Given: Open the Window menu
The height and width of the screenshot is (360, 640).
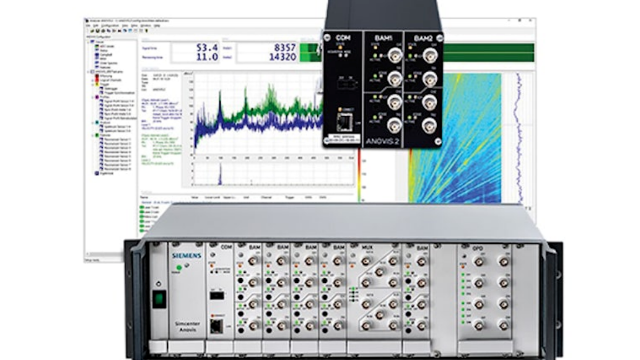Looking at the screenshot, I should tap(146, 26).
